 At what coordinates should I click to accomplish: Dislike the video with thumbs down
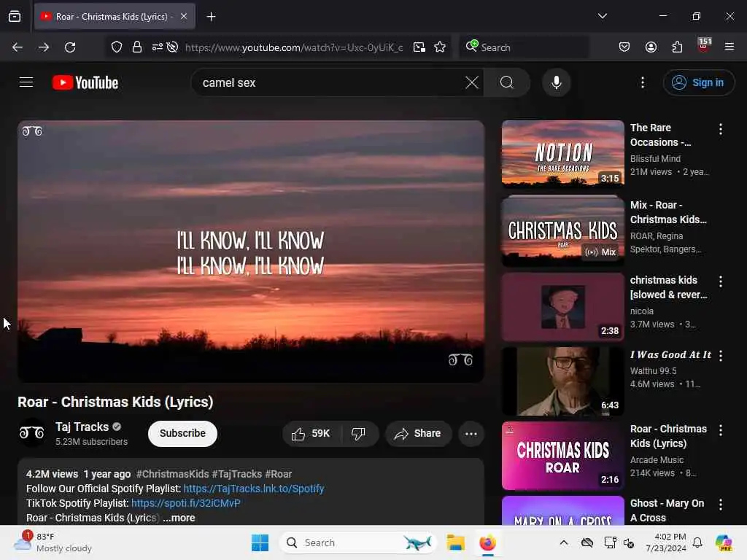coord(358,433)
